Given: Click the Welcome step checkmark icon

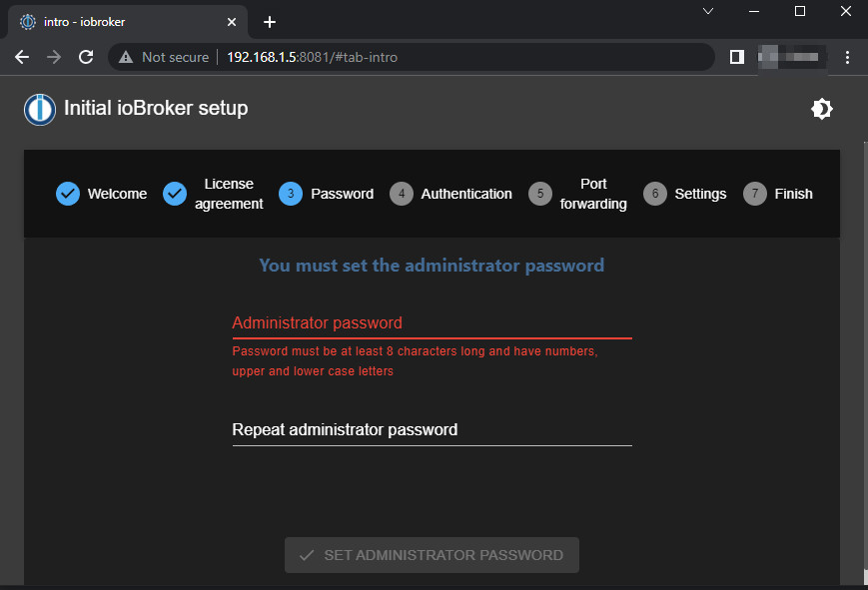Looking at the screenshot, I should point(68,194).
